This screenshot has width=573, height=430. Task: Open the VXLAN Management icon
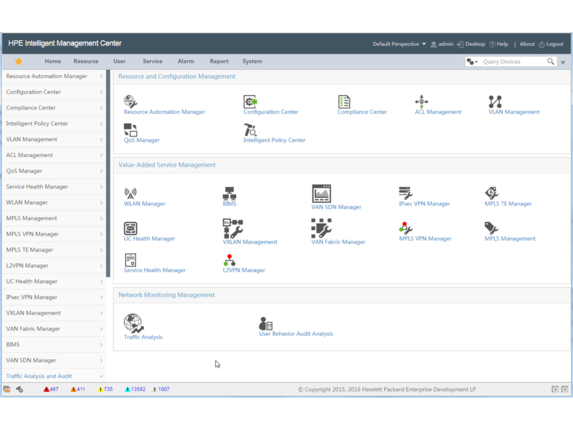[x=233, y=228]
